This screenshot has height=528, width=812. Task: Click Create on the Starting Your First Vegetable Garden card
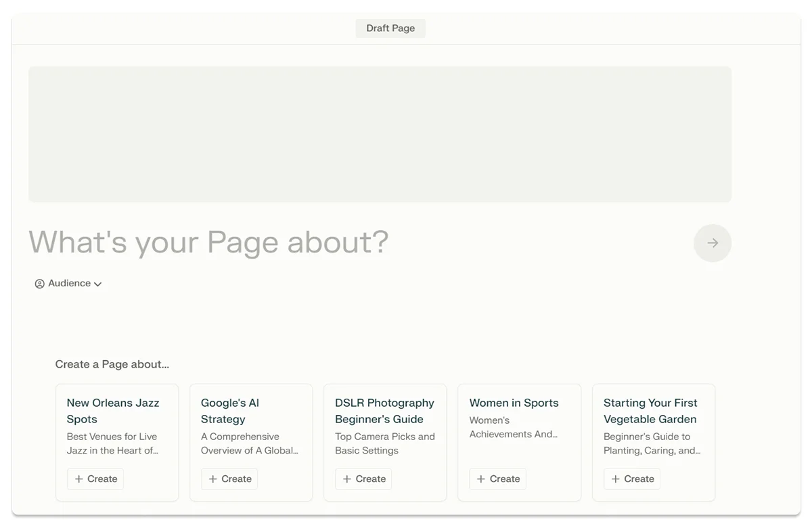point(632,479)
